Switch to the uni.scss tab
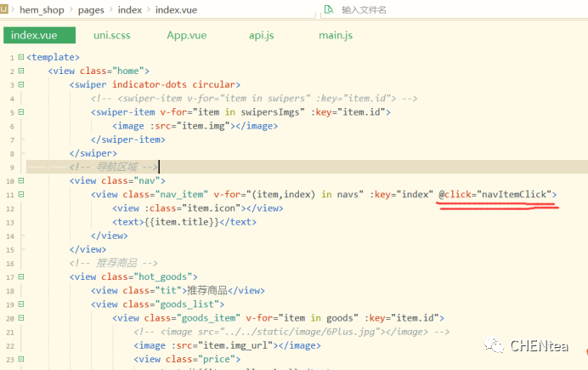 112,36
